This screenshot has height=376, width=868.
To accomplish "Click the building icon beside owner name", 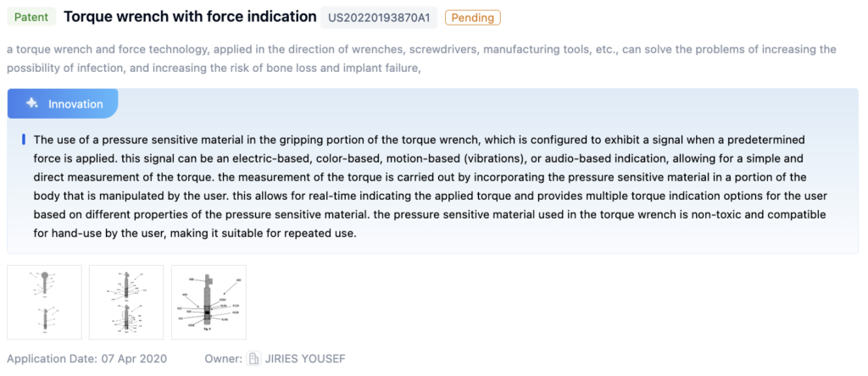I will pyautogui.click(x=253, y=359).
